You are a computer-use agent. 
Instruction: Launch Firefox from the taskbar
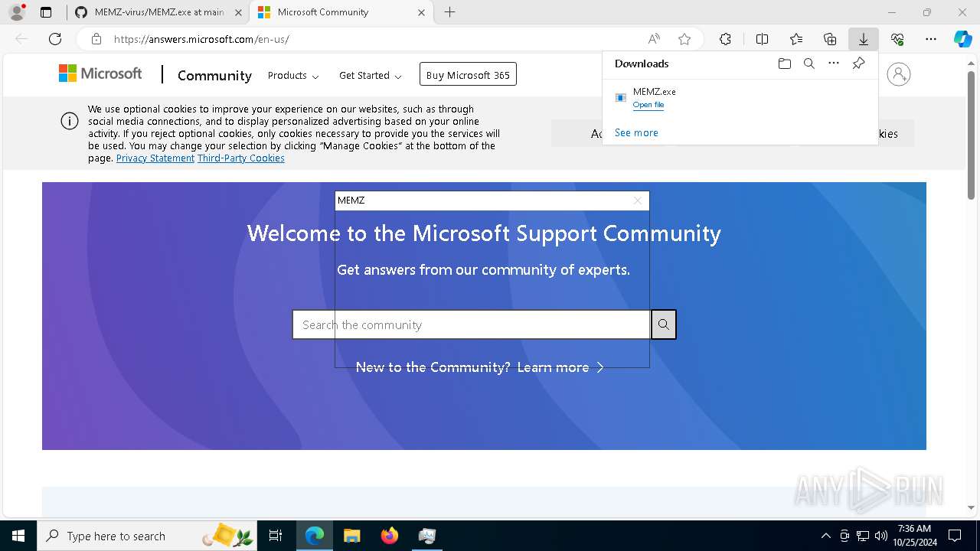[x=389, y=536]
